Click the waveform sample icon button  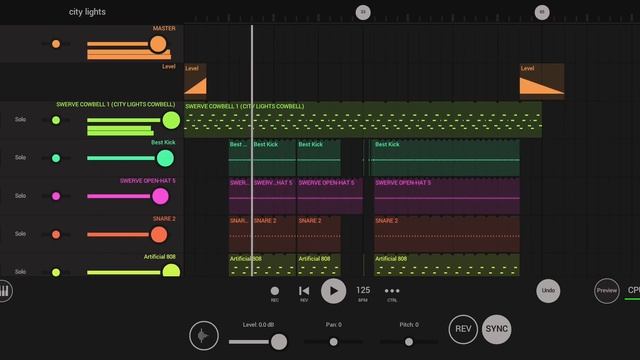204,336
